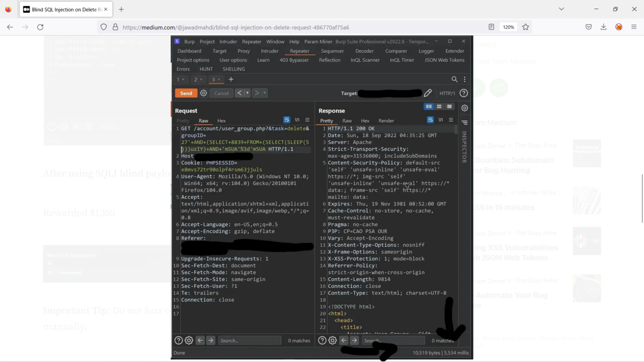Open Response pane hamburger options menu
The width and height of the screenshot is (644, 362).
pyautogui.click(x=451, y=120)
